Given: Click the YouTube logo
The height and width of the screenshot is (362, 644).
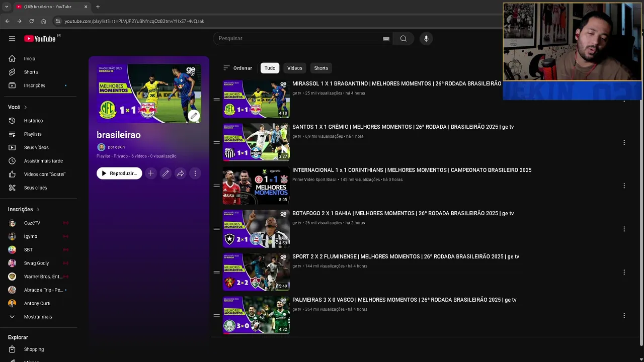Looking at the screenshot, I should tap(40, 39).
